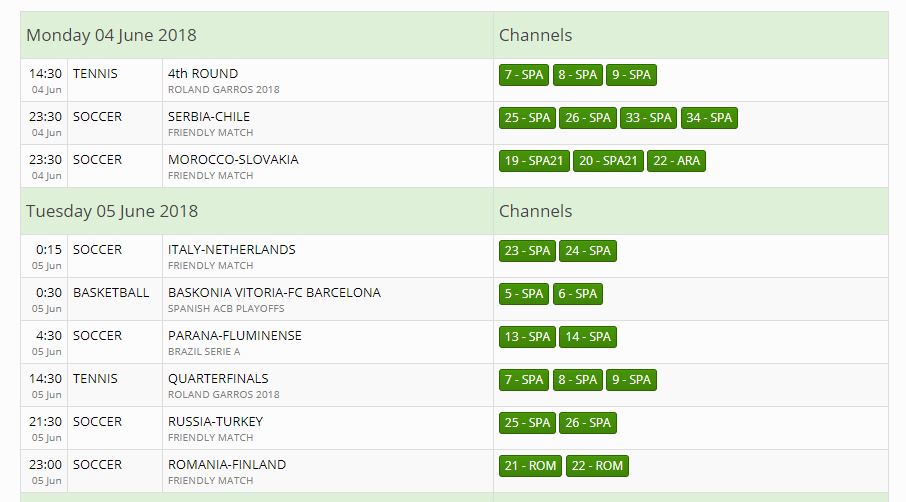Open channel 25 - SPA for Serbia-Chile
The width and height of the screenshot is (906, 502).
tap(527, 118)
